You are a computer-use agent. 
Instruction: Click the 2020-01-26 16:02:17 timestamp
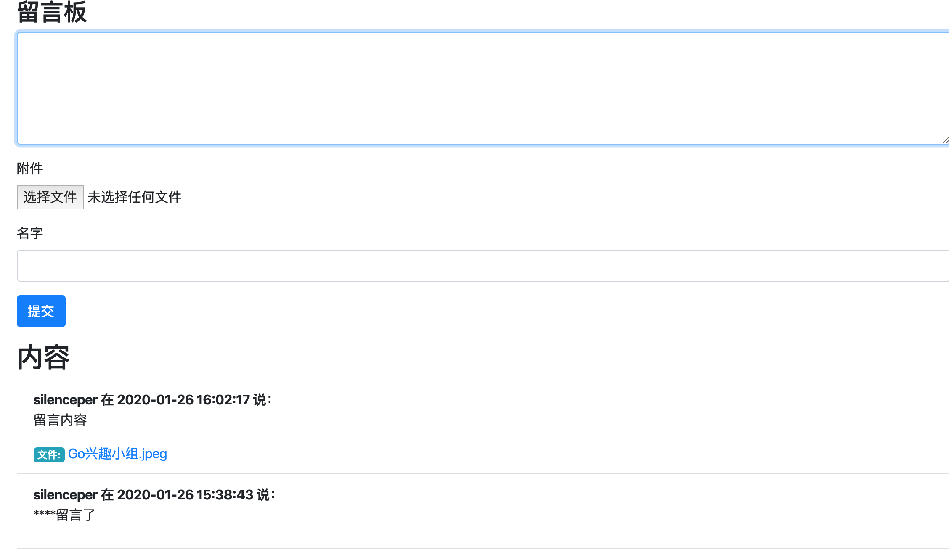click(x=183, y=400)
